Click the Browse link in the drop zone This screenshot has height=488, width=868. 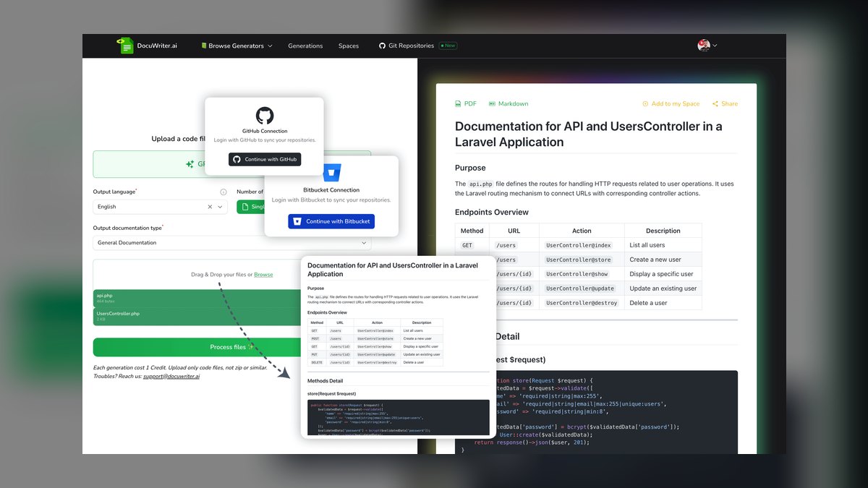pos(263,275)
